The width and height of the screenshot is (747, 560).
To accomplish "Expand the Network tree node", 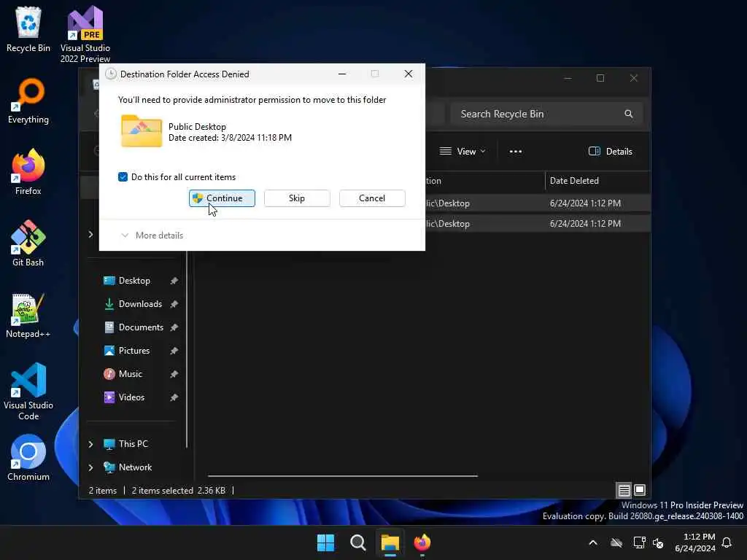I will click(90, 467).
